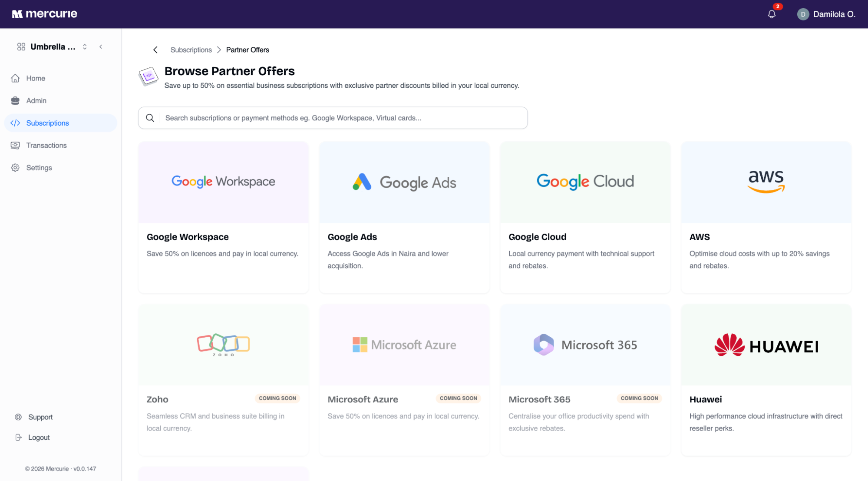Click the Coming Soon badge on Zoho
The image size is (868, 481).
277,398
